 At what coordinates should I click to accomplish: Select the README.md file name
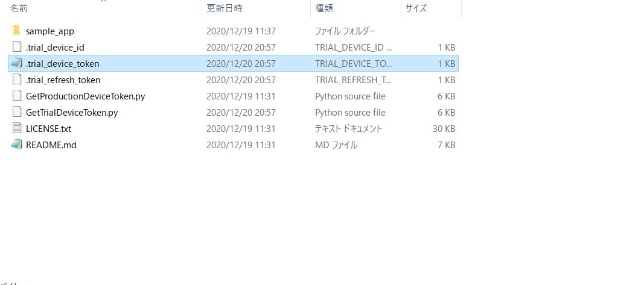51,145
